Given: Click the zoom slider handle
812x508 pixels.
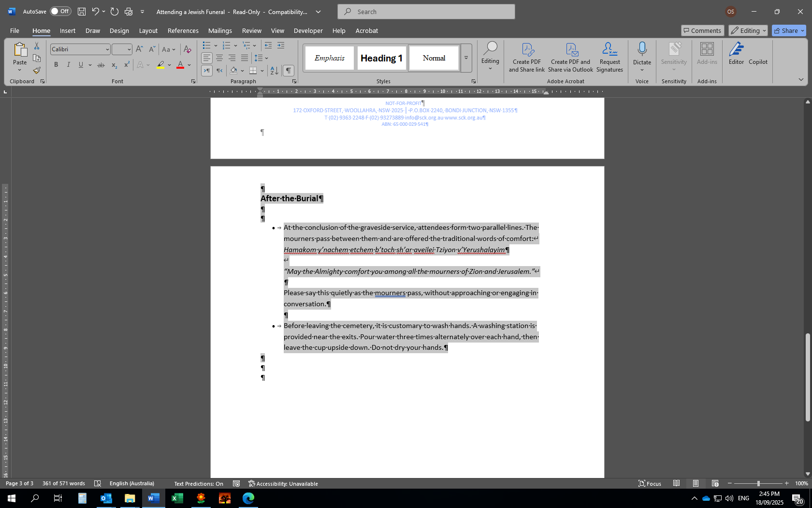Looking at the screenshot, I should (x=758, y=484).
